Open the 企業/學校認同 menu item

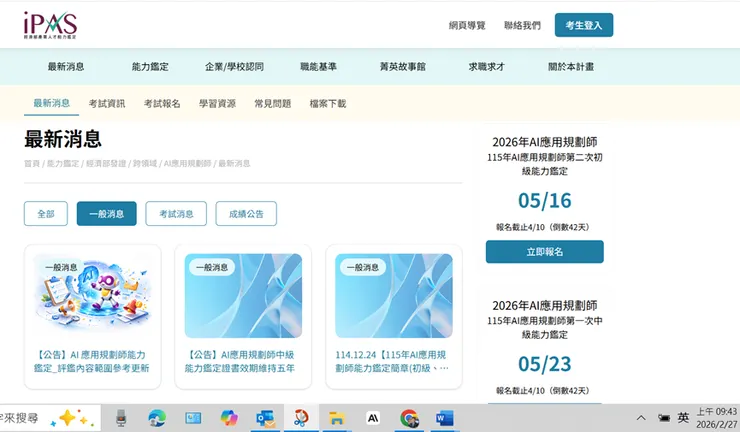click(x=234, y=67)
